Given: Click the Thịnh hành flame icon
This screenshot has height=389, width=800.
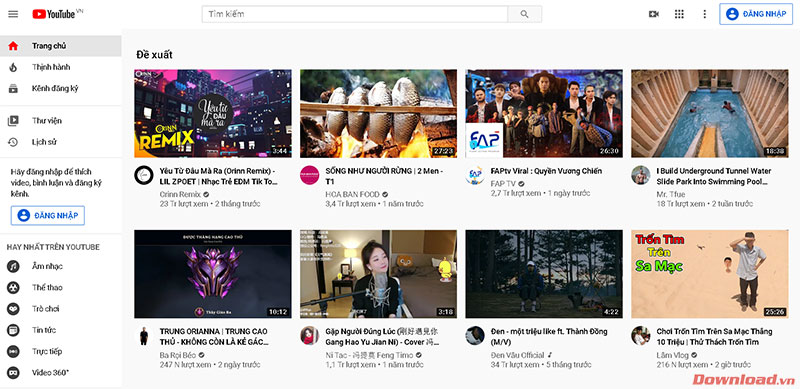Looking at the screenshot, I should [13, 67].
